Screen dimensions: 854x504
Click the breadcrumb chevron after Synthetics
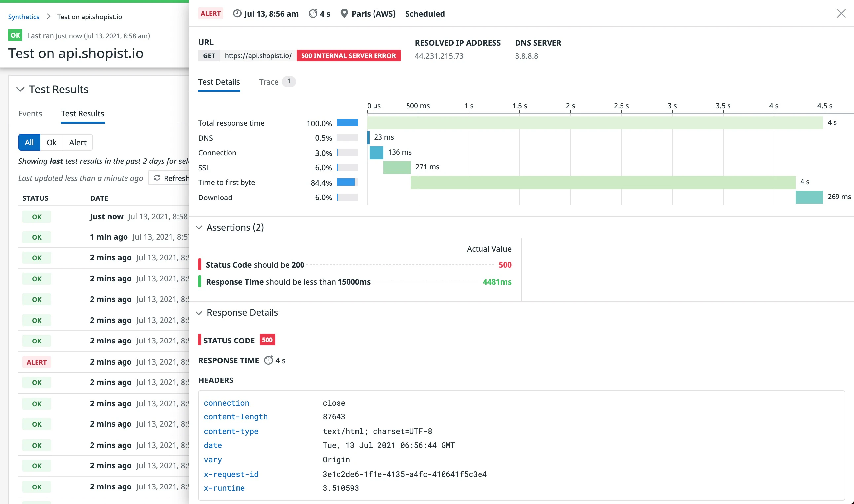click(x=49, y=16)
